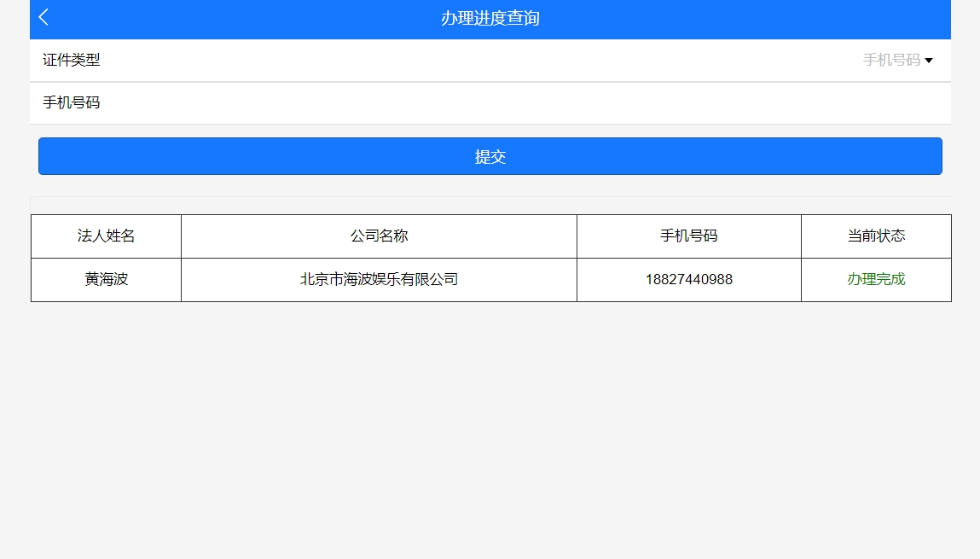980x559 pixels.
Task: Click the 手机号码 table column header
Action: [x=688, y=236]
